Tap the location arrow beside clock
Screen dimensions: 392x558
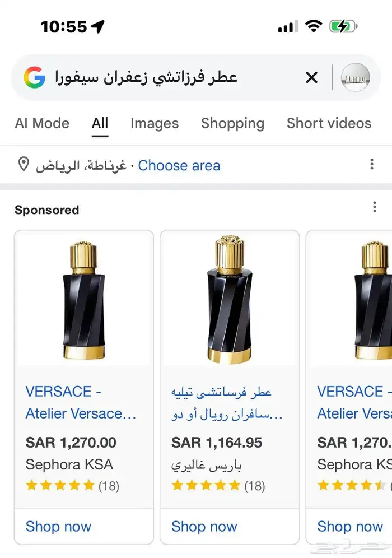[x=98, y=26]
